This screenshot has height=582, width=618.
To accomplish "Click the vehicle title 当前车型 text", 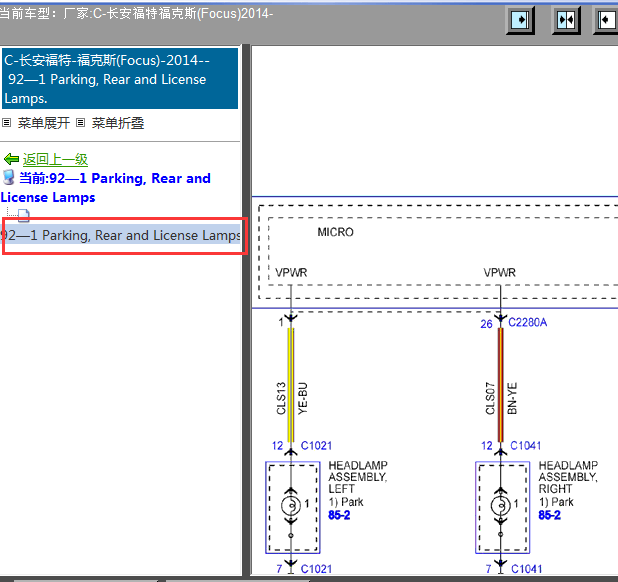I will (136, 13).
